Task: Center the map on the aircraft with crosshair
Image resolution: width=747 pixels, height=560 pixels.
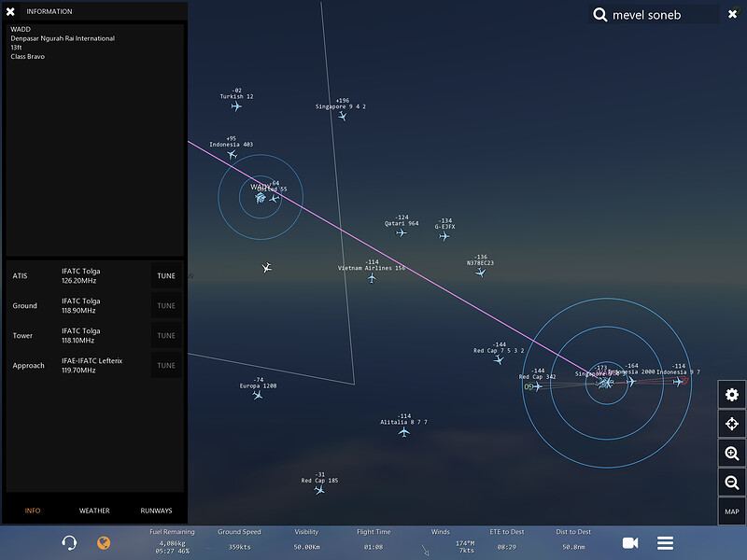Action: (x=732, y=424)
